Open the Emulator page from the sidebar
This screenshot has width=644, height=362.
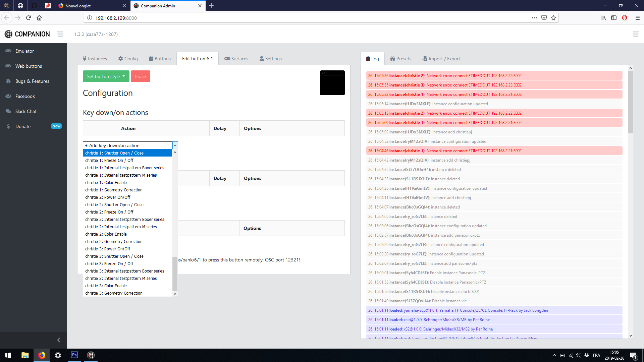[x=24, y=51]
